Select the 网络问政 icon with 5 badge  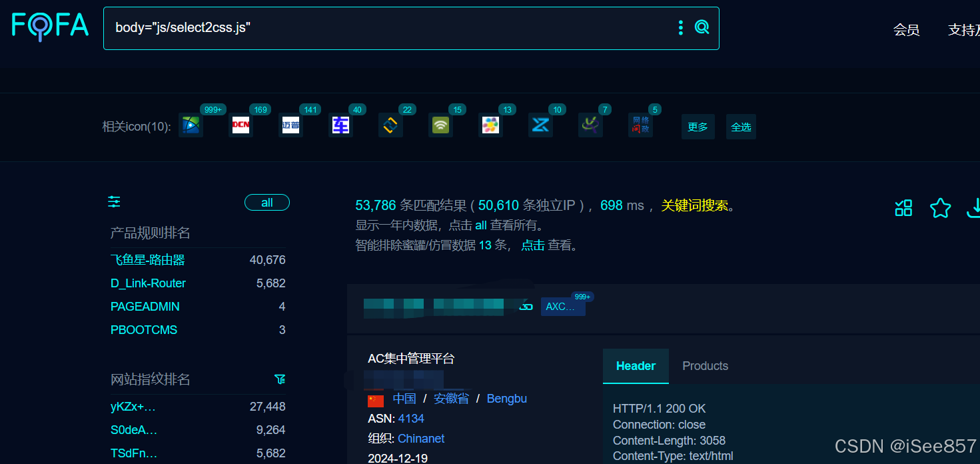click(640, 125)
